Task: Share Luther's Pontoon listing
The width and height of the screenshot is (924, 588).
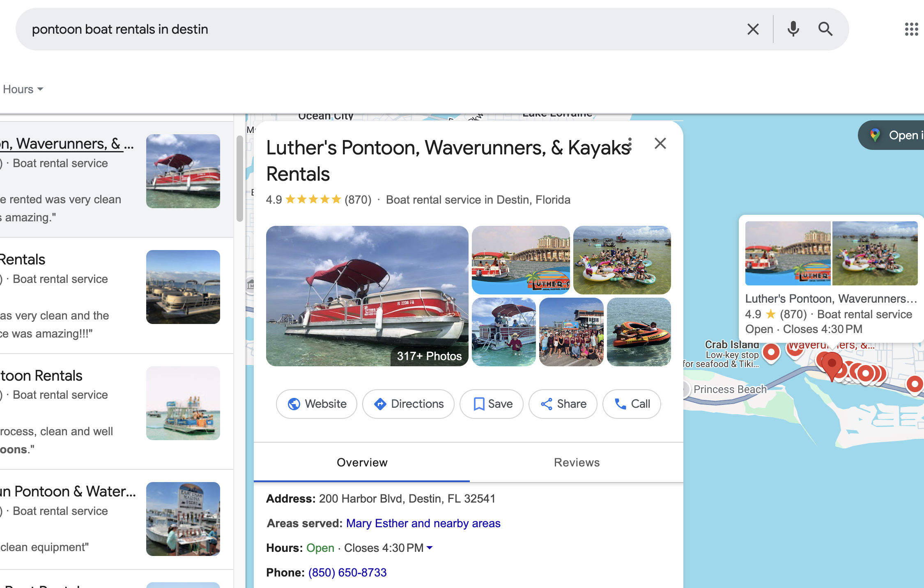Action: point(563,404)
